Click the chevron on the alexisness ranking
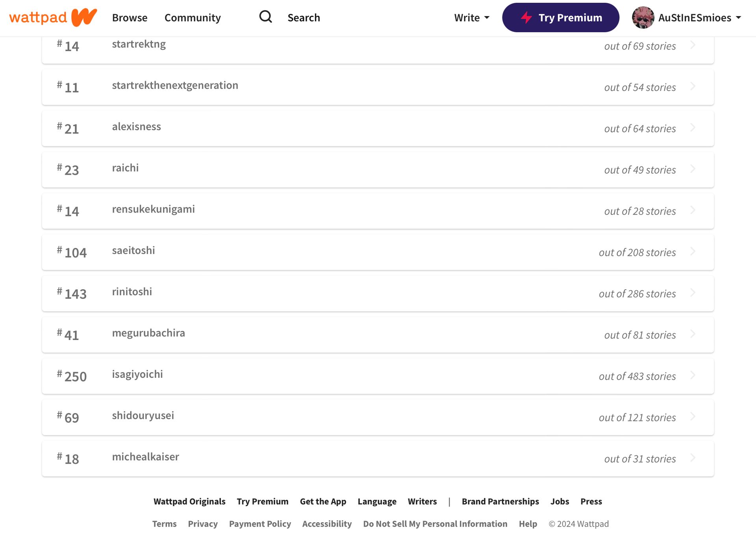The width and height of the screenshot is (756, 538). 693,128
